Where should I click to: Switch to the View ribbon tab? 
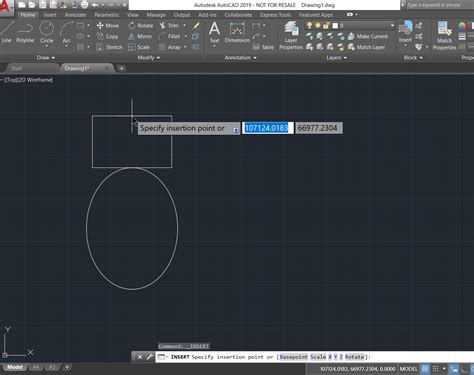tap(133, 15)
